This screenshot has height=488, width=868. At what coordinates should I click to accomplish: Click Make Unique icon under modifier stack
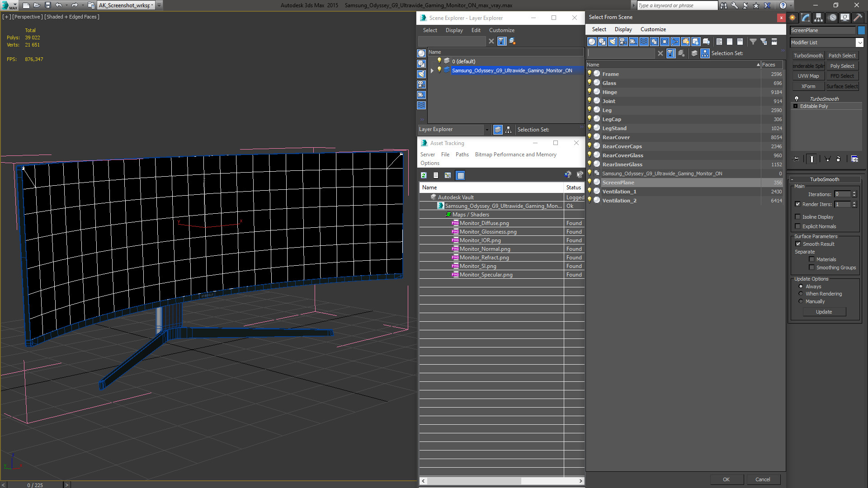827,159
